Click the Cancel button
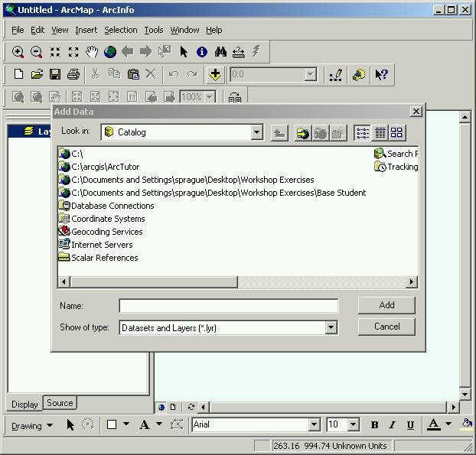This screenshot has width=476, height=455. (x=386, y=327)
